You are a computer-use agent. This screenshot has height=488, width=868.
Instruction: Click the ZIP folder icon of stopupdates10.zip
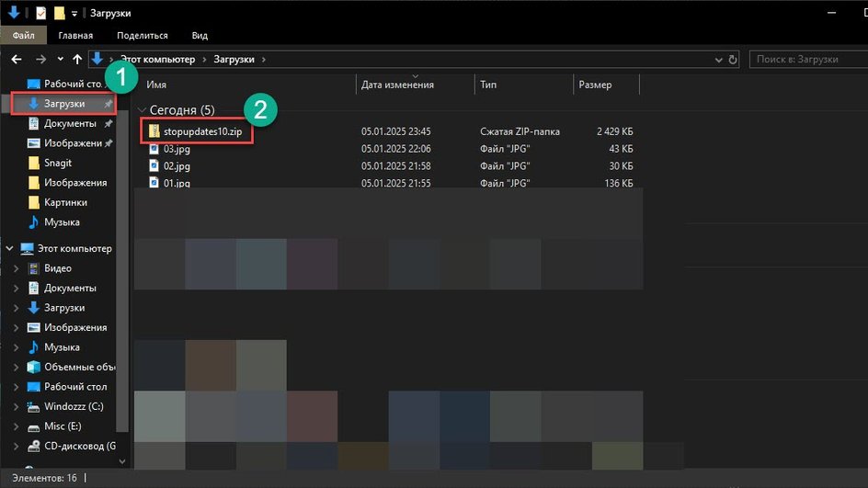(154, 131)
